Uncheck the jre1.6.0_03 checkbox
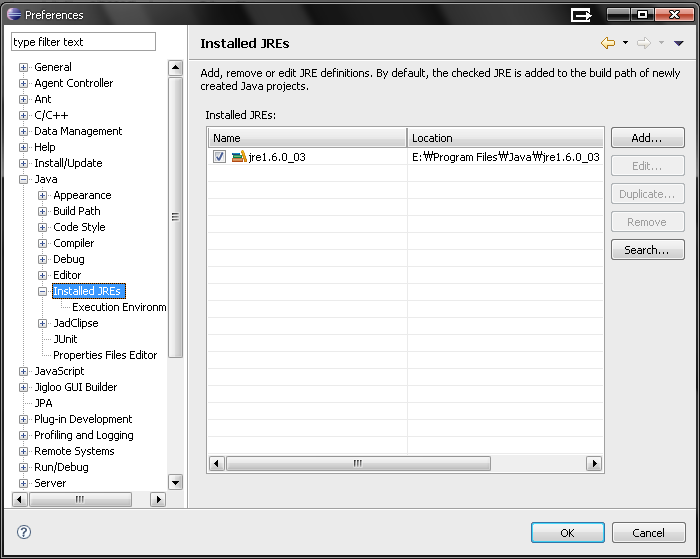Screen dimensions: 700x559 [x=219, y=157]
